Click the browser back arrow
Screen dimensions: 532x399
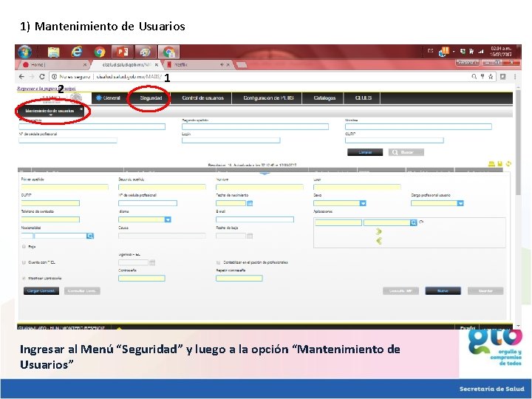21,77
